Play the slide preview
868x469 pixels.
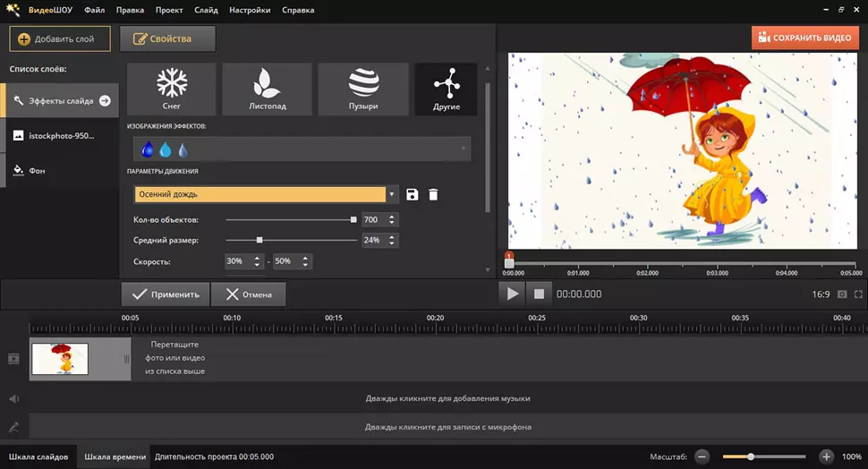click(x=513, y=294)
